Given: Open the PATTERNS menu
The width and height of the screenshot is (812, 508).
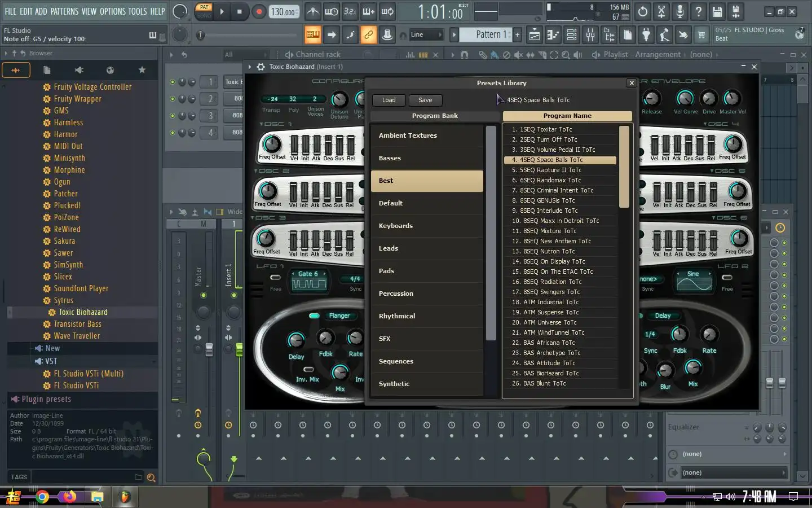Looking at the screenshot, I should [x=64, y=11].
